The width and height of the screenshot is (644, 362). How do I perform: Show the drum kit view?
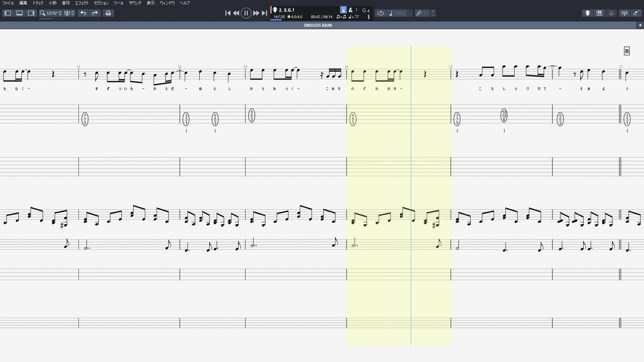tap(611, 13)
